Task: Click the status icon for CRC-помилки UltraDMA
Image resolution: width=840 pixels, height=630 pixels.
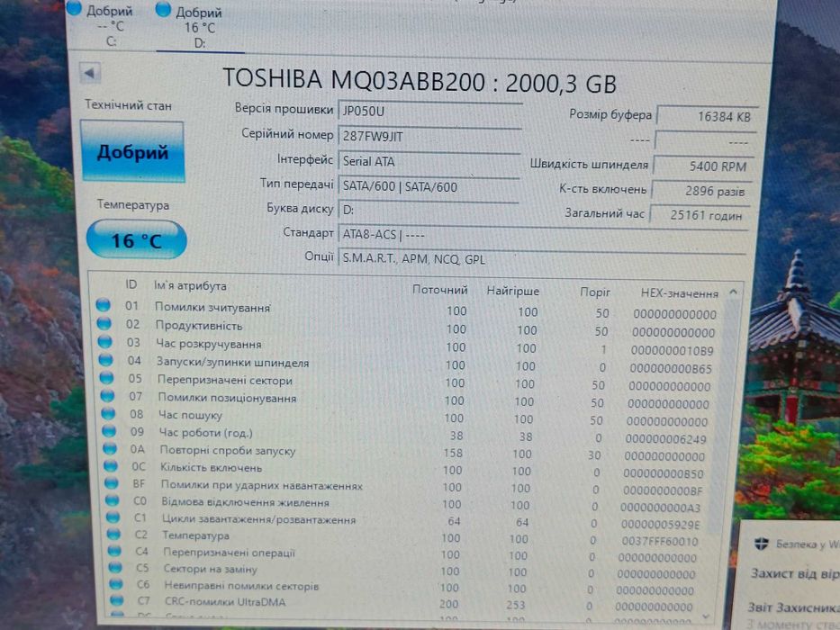Action: 117,600
